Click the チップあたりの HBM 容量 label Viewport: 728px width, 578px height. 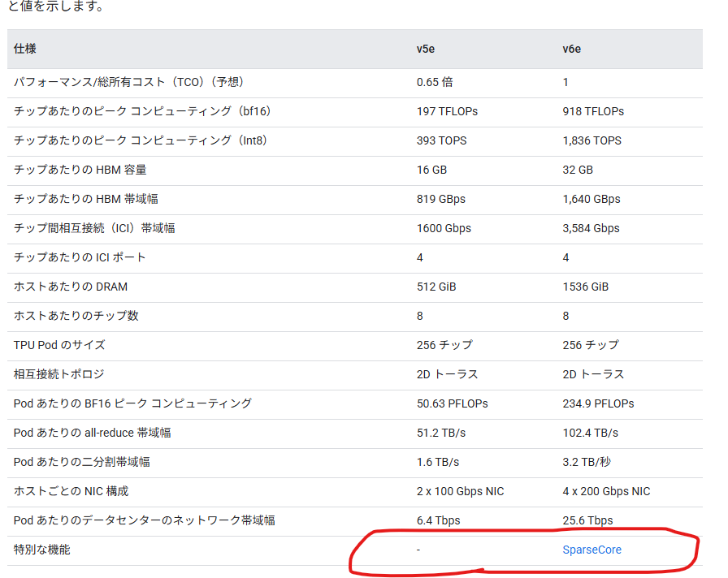click(80, 170)
